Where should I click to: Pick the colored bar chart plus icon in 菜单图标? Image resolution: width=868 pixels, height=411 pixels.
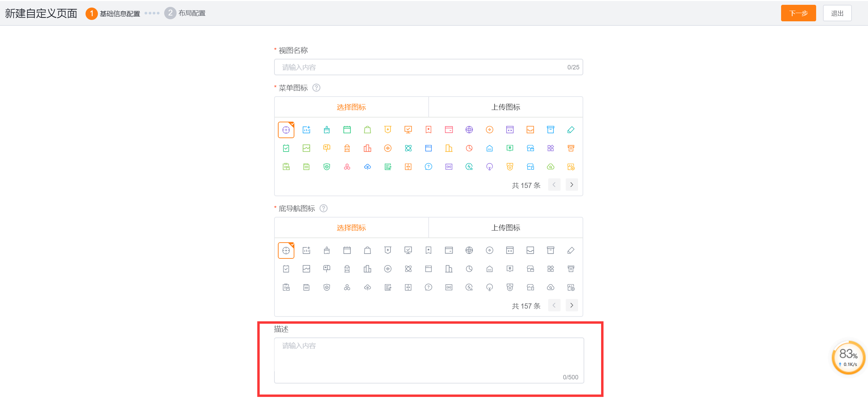pos(306,130)
